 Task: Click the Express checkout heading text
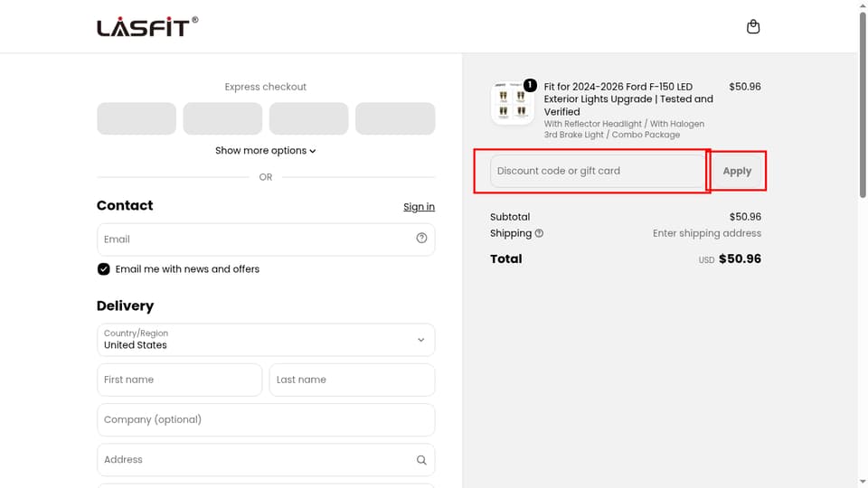click(x=266, y=87)
